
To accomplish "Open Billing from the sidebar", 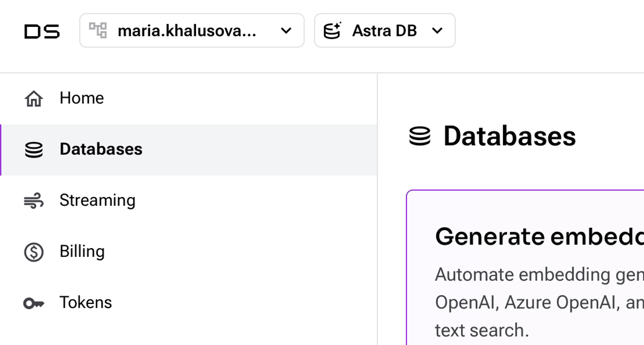I will 189,252.
